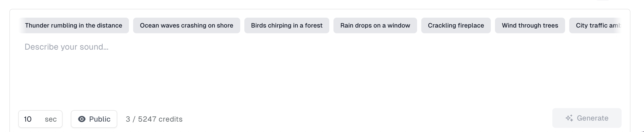Screen dimensions: 644x132
Task: Select the "Birds chirping in a forest" chip
Action: 287,25
